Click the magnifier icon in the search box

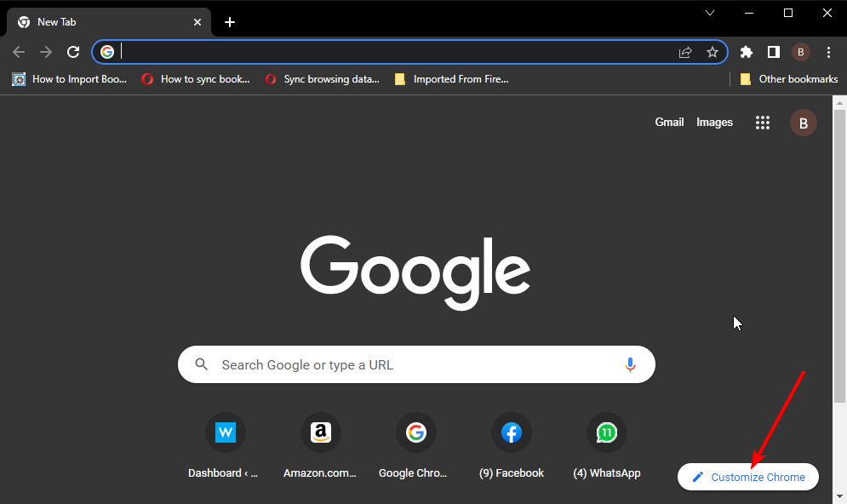(x=202, y=364)
